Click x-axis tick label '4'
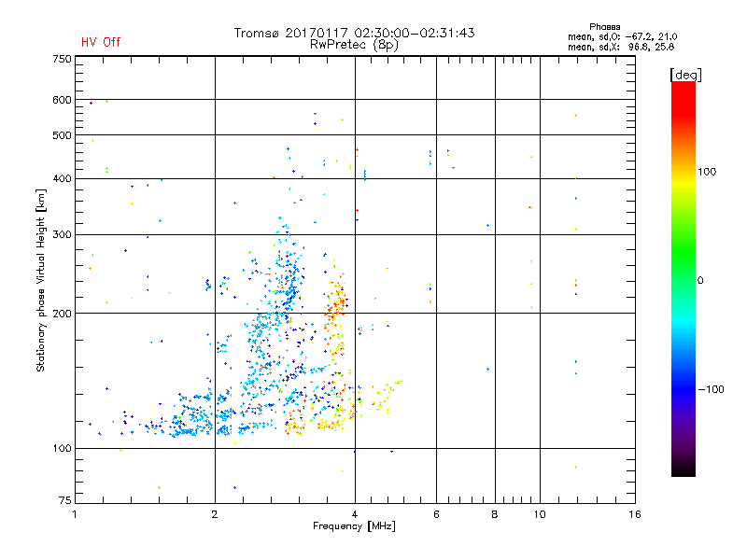Viewport: 747px width, 560px height. (355, 514)
